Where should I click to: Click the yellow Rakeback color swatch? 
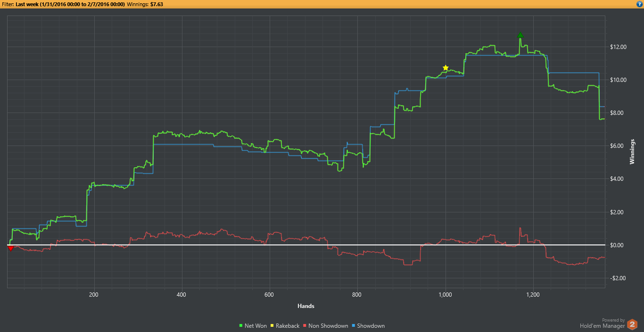(272, 326)
